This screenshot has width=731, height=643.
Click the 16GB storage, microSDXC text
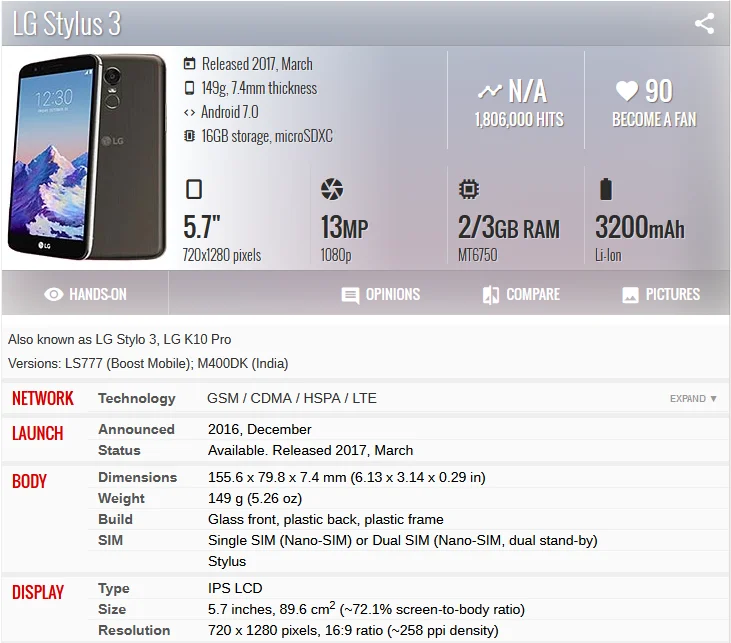click(267, 136)
